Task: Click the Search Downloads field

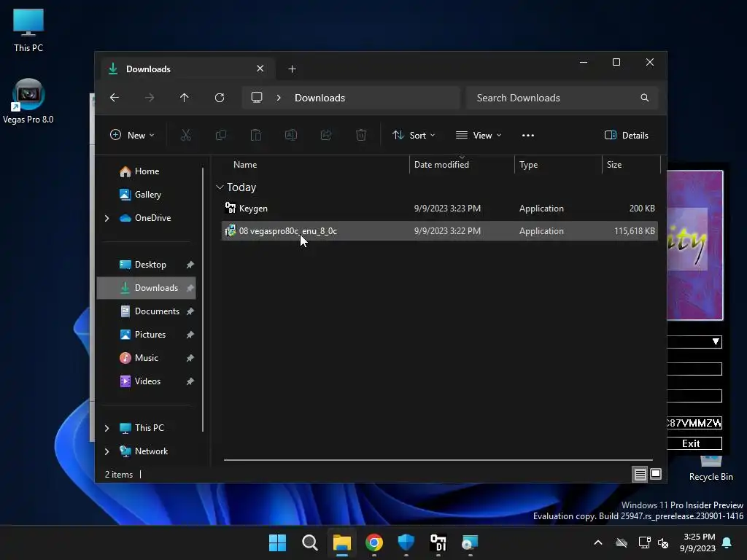Action: (x=562, y=98)
